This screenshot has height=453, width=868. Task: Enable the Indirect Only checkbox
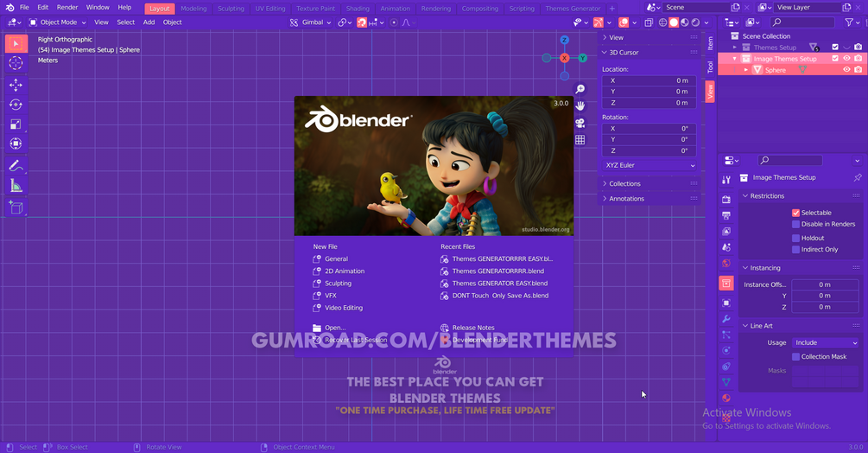pyautogui.click(x=795, y=250)
